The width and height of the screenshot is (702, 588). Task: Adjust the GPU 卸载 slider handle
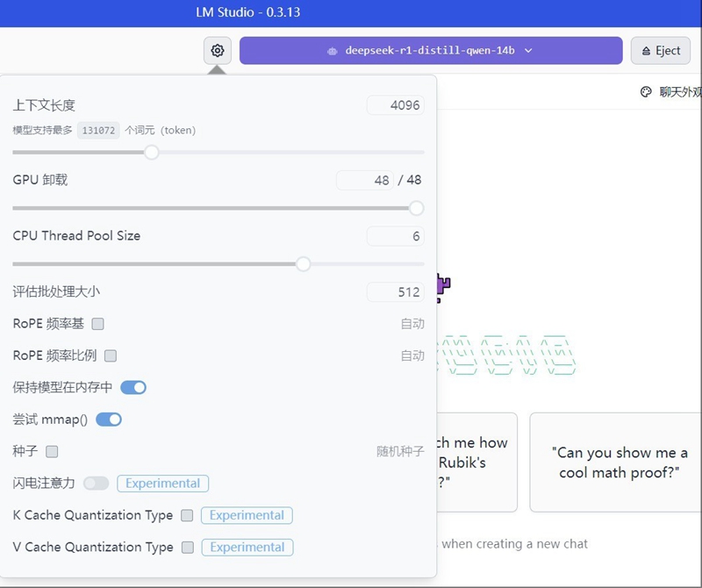pos(416,208)
